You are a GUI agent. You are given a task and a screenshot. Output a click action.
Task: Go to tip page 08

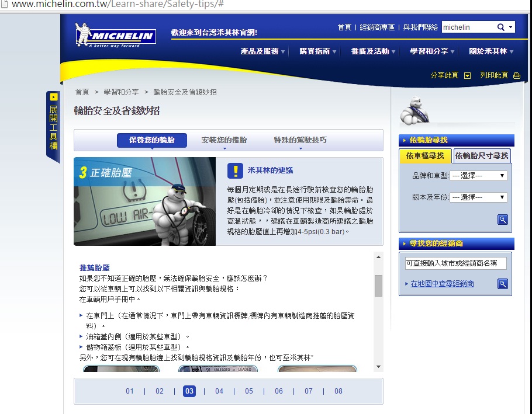coord(338,391)
